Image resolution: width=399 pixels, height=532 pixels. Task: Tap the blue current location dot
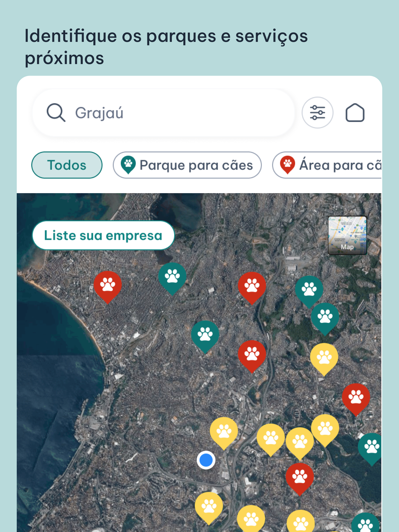pyautogui.click(x=206, y=460)
